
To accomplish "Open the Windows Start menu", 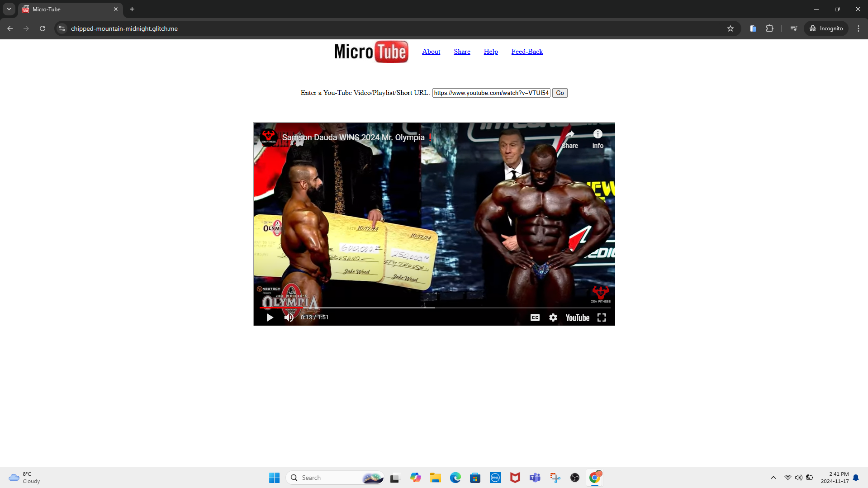I will tap(274, 478).
